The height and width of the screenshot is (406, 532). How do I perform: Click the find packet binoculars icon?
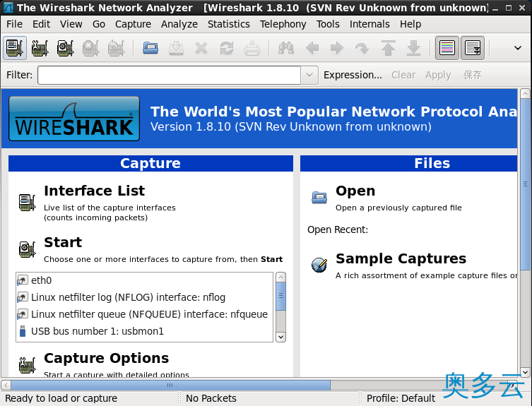(286, 48)
